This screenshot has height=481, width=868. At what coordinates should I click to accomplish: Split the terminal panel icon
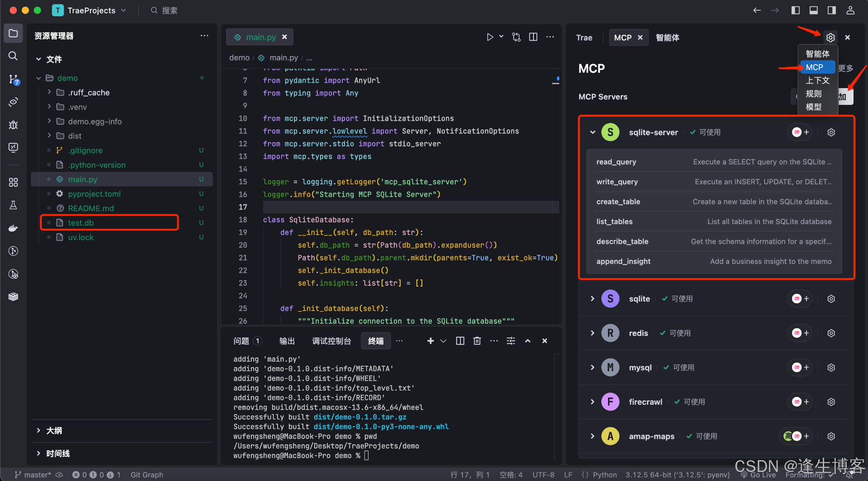[460, 341]
